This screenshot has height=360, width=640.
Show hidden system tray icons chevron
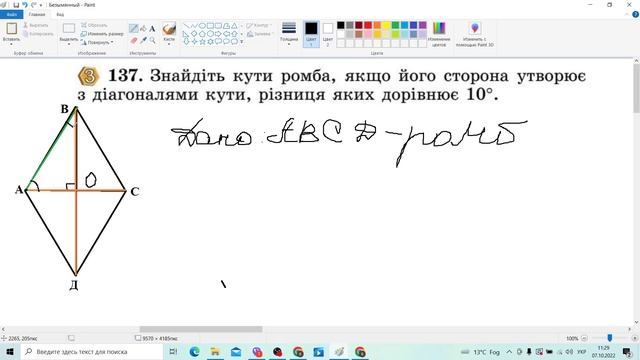click(x=509, y=351)
